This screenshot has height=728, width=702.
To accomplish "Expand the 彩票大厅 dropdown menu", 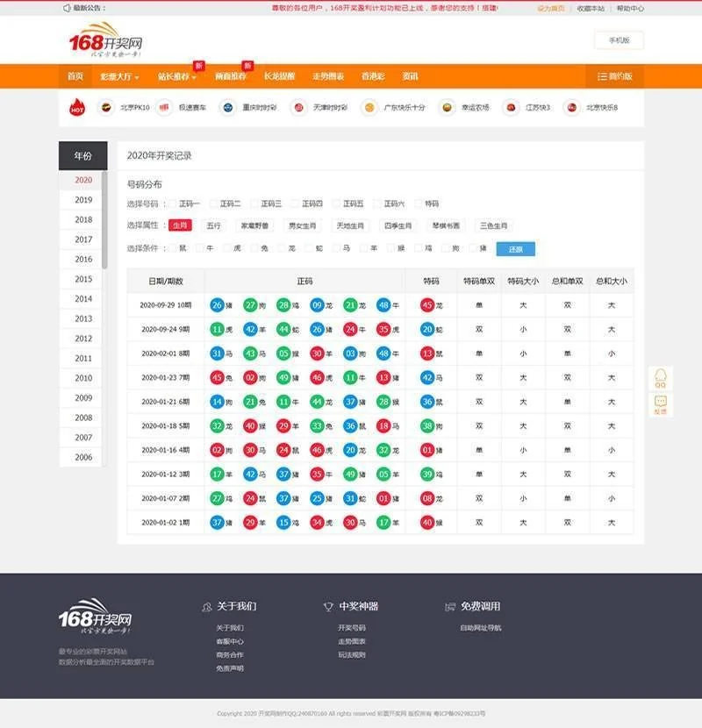I will click(x=119, y=76).
